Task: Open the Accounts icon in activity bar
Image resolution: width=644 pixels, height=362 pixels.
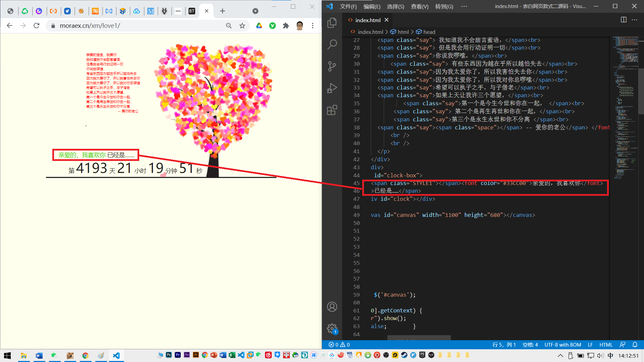Action: pyautogui.click(x=332, y=307)
